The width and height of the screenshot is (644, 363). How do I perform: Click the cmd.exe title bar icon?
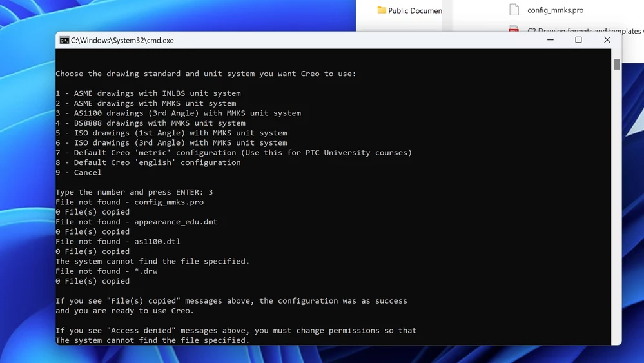pyautogui.click(x=64, y=40)
